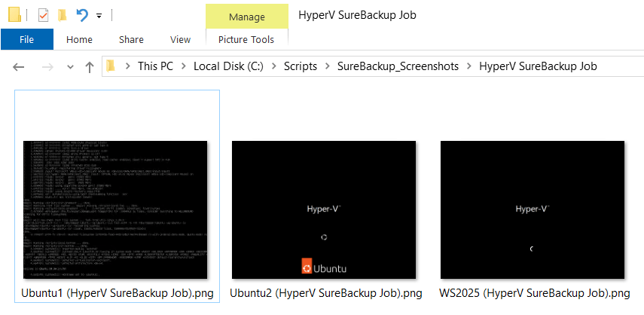The image size is (644, 315).
Task: Open the Recent locations dropdown arrow
Action: pyautogui.click(x=70, y=67)
